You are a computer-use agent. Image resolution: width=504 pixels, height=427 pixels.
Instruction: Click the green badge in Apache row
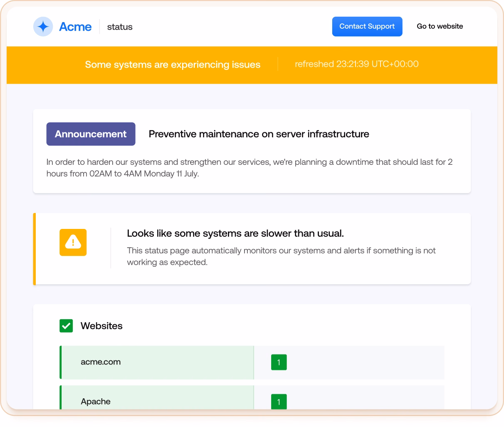(x=279, y=402)
